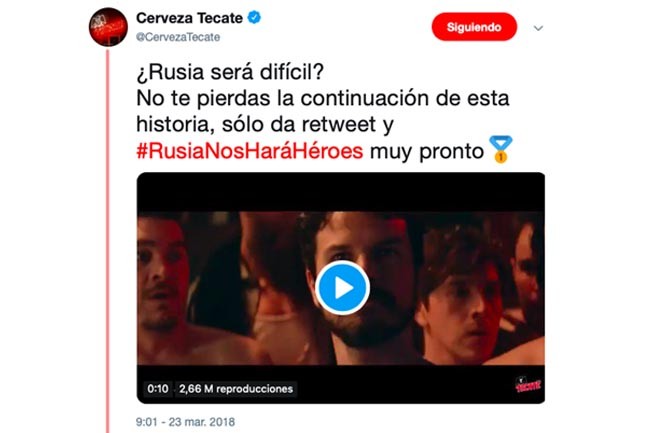Click the gold medal emoji
The height and width of the screenshot is (433, 650).
coord(501,150)
